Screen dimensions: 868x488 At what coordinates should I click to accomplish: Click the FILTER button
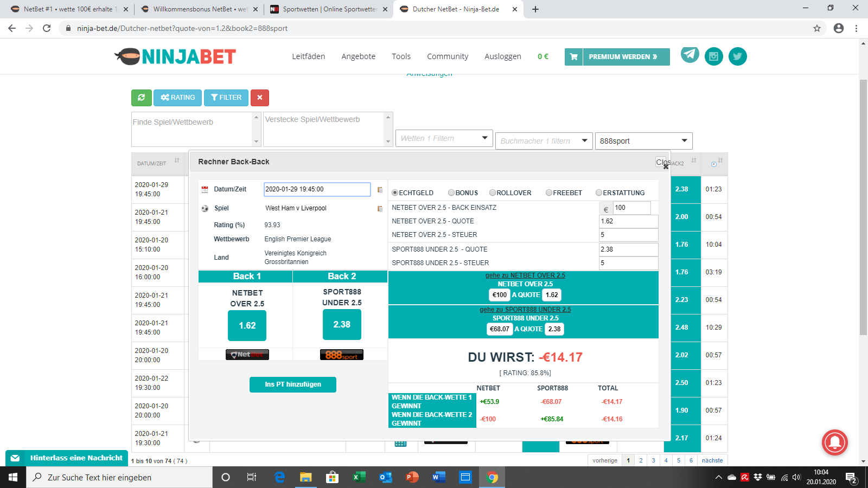226,98
